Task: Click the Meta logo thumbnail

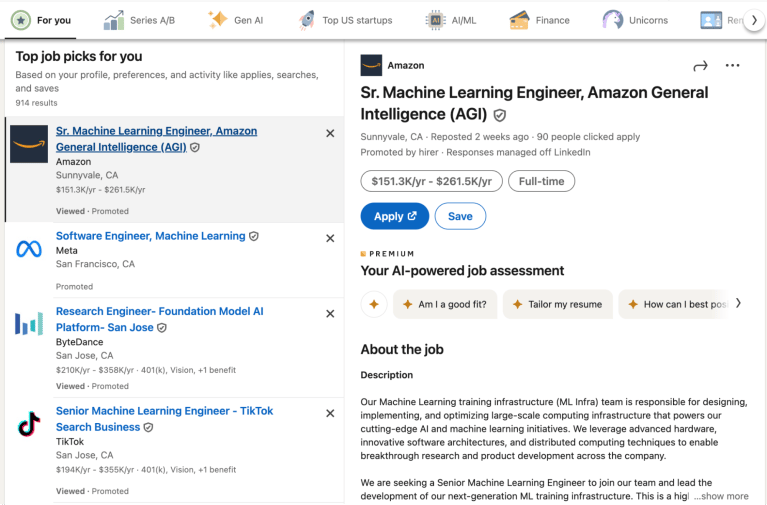Action: click(x=29, y=249)
